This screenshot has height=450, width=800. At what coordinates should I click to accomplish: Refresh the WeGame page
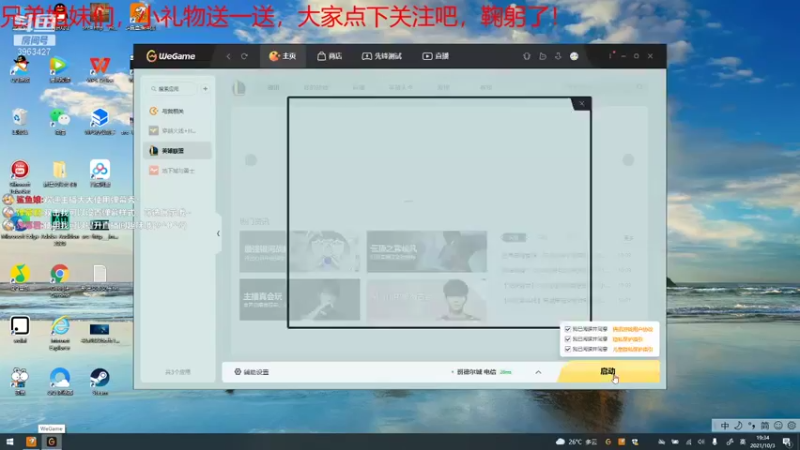[x=244, y=56]
